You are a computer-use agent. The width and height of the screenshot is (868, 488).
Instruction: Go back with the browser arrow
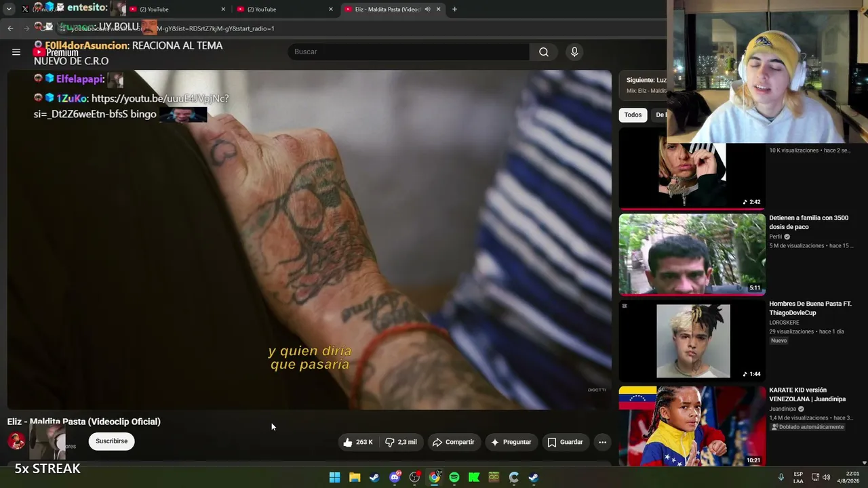click(10, 28)
